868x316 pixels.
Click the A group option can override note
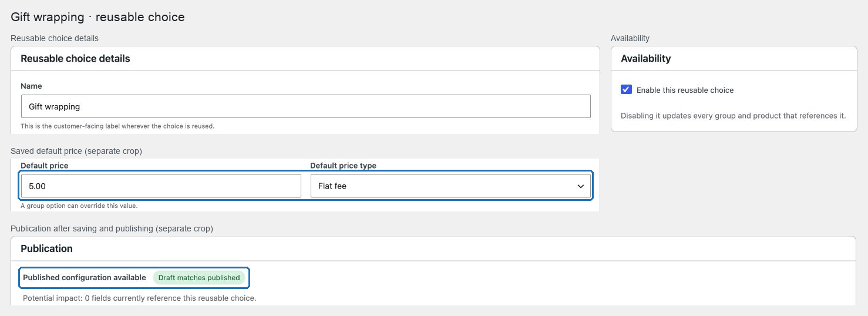pos(79,206)
